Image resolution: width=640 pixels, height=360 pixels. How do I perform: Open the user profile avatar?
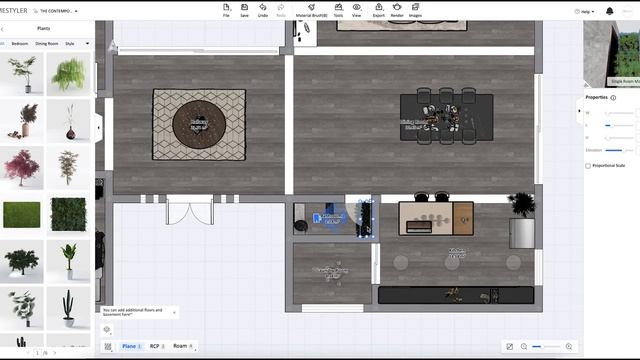(x=627, y=11)
